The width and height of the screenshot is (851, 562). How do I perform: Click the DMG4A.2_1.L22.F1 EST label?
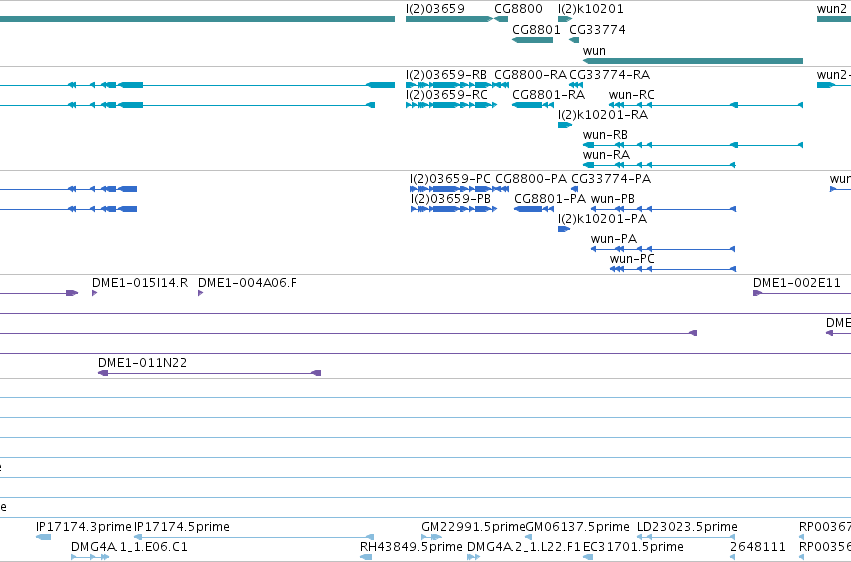click(x=524, y=547)
